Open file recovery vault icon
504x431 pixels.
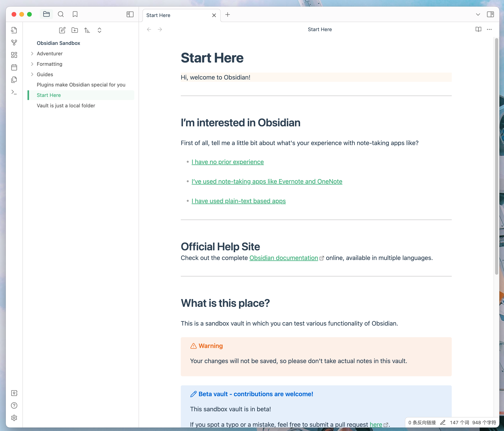(x=14, y=393)
